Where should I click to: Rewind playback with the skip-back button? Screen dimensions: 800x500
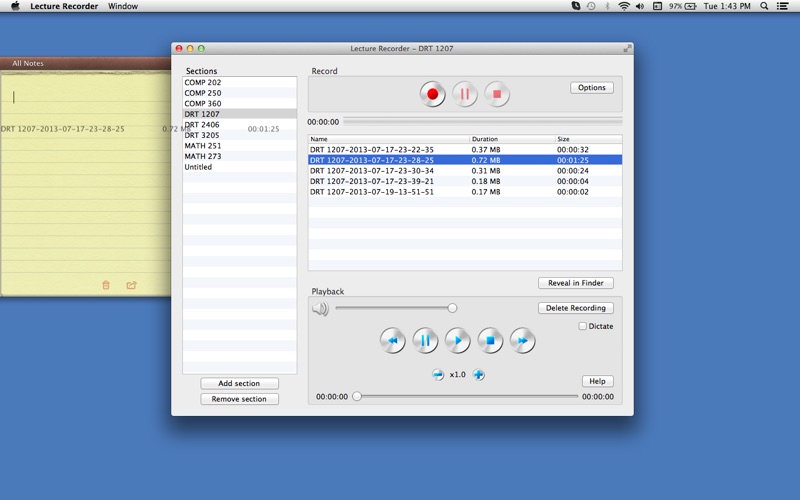(392, 341)
